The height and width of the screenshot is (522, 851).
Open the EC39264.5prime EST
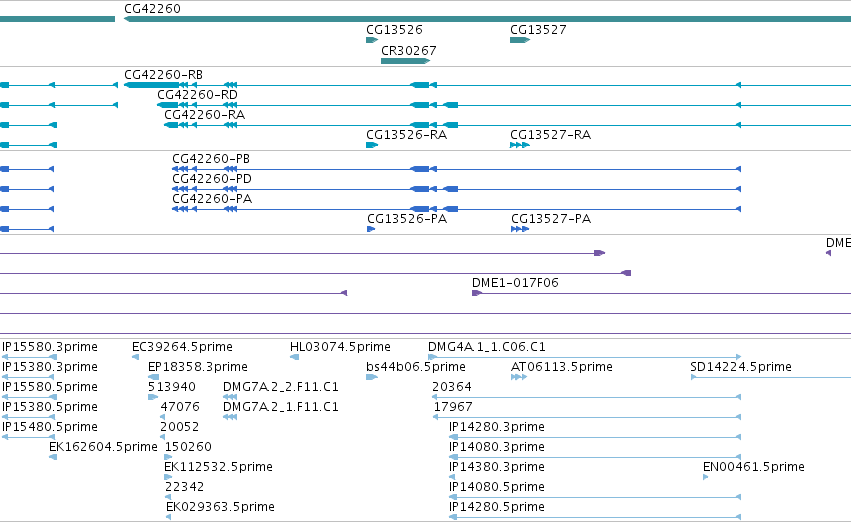click(182, 347)
